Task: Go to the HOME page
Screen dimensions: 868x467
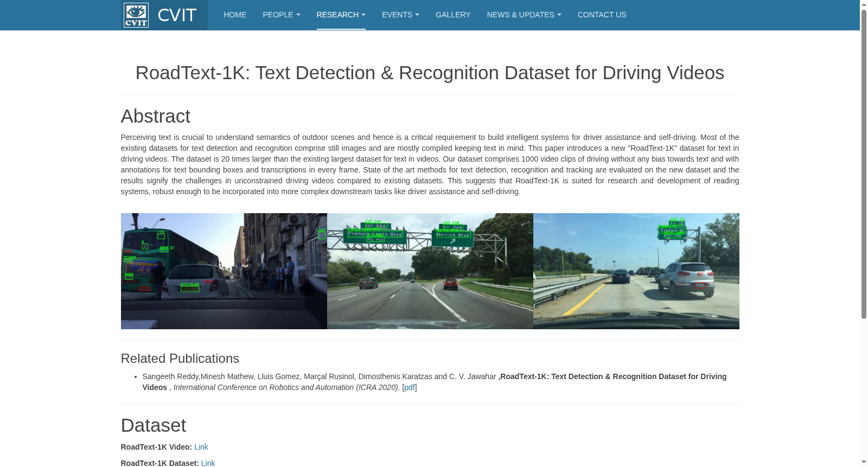Action: [235, 15]
